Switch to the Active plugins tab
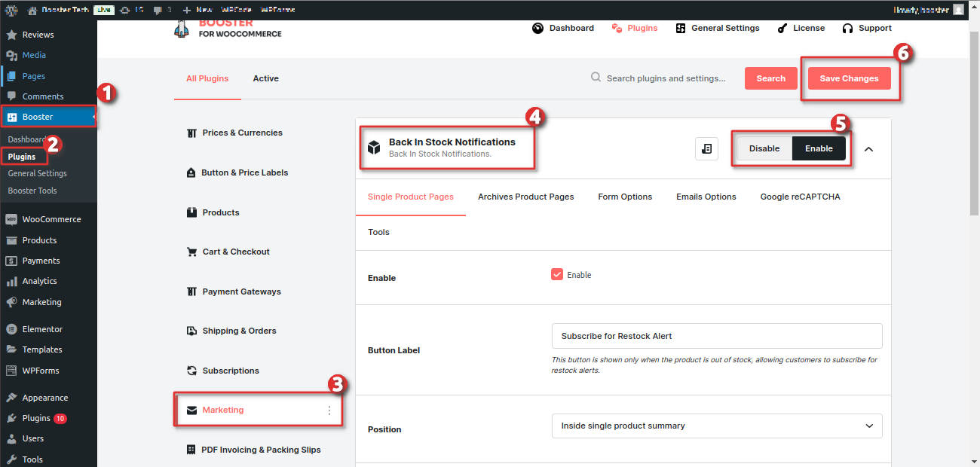This screenshot has width=980, height=467. (x=265, y=78)
